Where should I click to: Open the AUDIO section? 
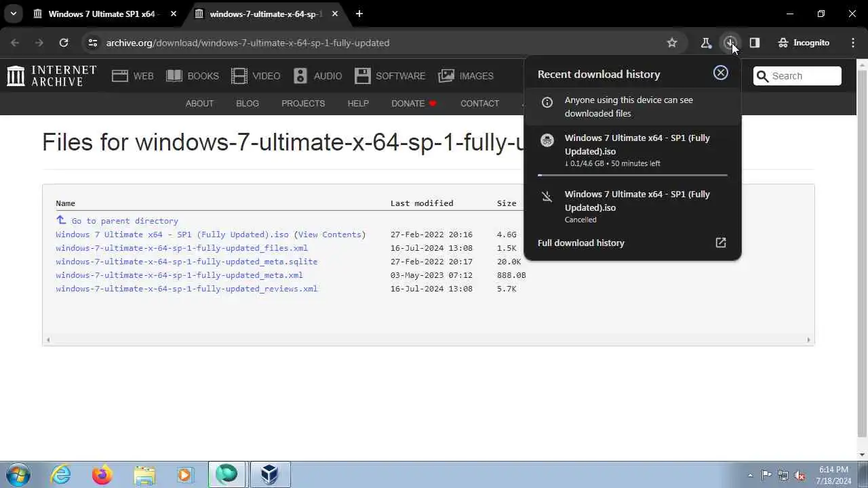317,76
